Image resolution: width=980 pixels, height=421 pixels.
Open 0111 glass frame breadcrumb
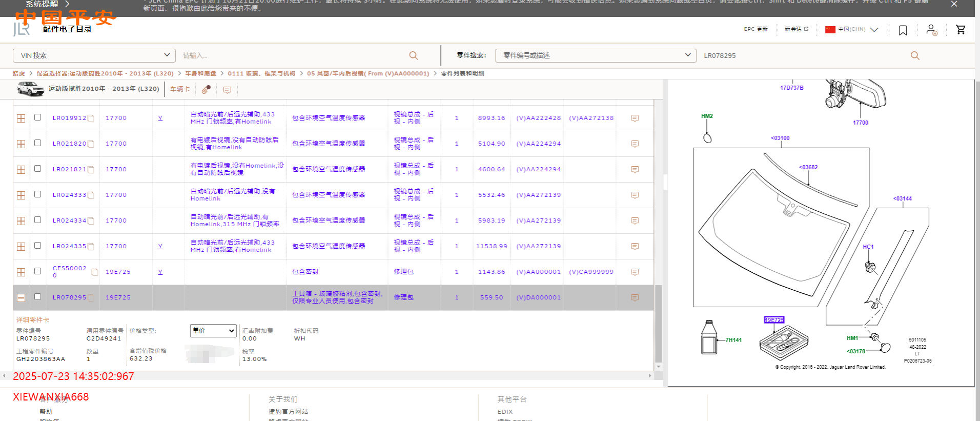point(261,73)
